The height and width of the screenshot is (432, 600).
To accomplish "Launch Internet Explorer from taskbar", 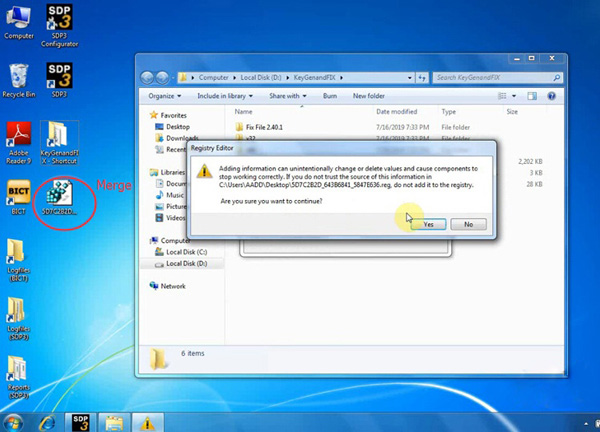I will 47,423.
